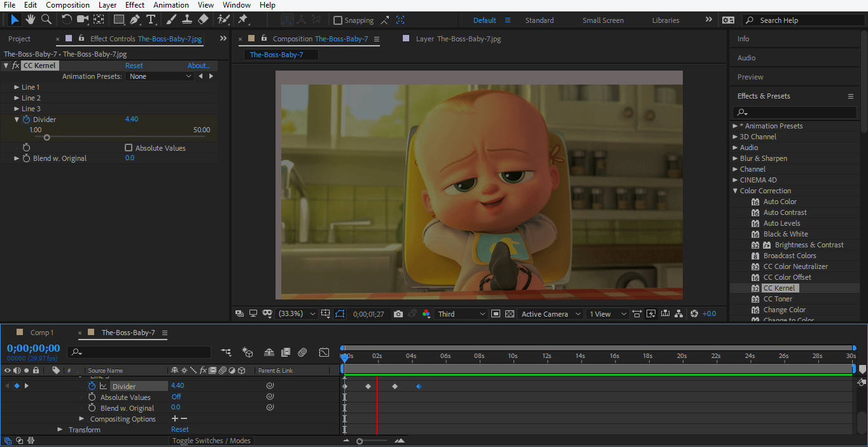The image size is (868, 447).
Task: Open the Animation menu
Action: click(171, 4)
